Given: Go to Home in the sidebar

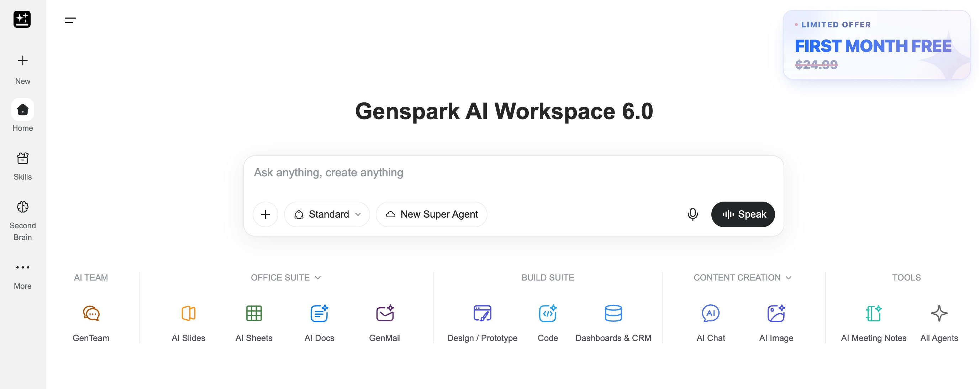Looking at the screenshot, I should [x=22, y=116].
